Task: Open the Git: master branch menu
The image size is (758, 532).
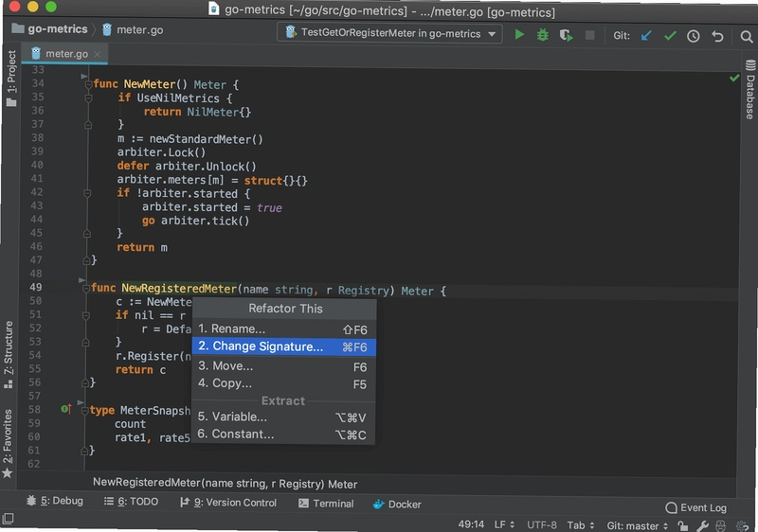Action: coord(637,525)
